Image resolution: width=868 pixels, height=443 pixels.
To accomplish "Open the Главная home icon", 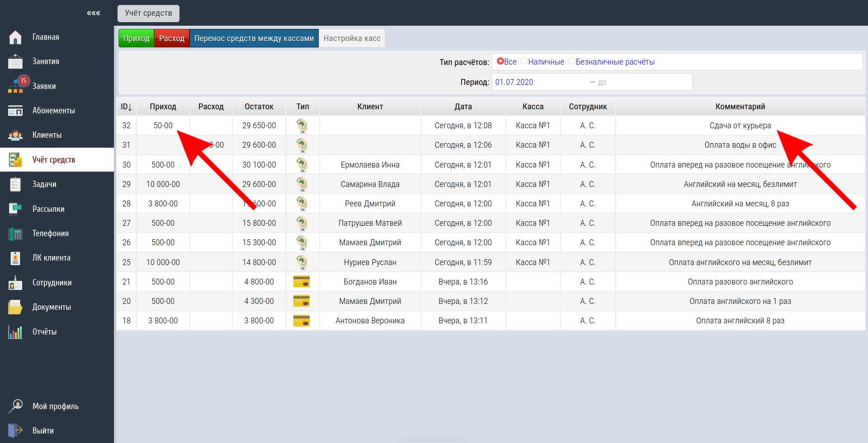I will click(15, 37).
